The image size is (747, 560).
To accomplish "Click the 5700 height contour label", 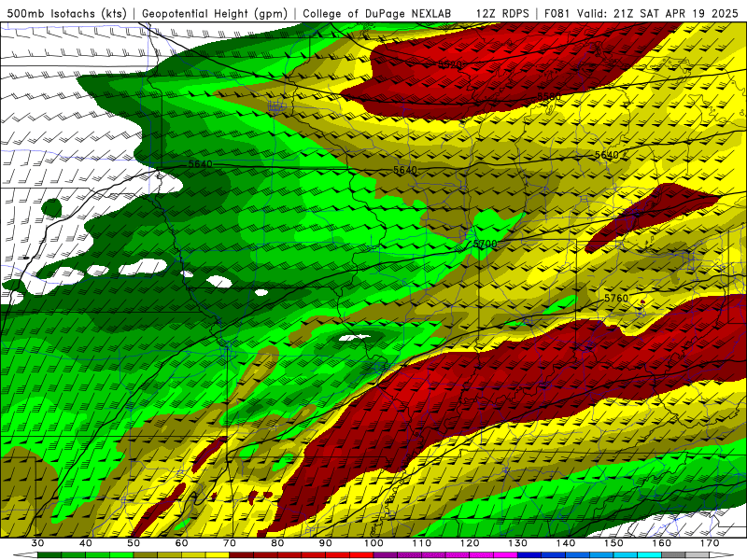I will pyautogui.click(x=485, y=244).
